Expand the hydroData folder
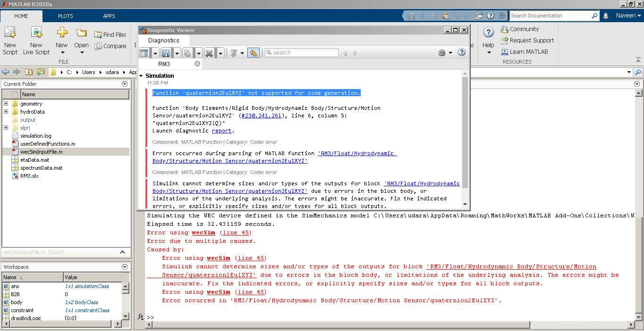The height and width of the screenshot is (331, 644). click(x=6, y=112)
